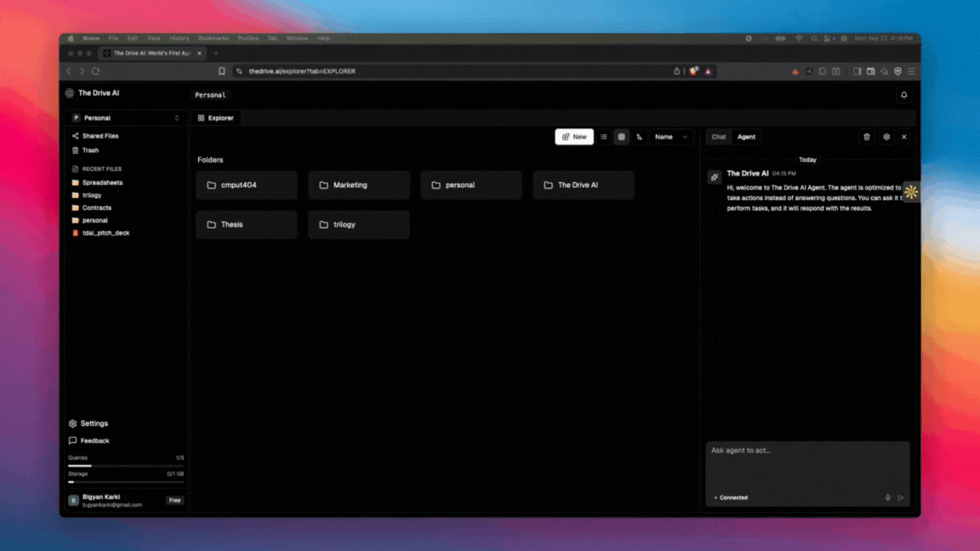
Task: Click the New button
Action: 573,137
